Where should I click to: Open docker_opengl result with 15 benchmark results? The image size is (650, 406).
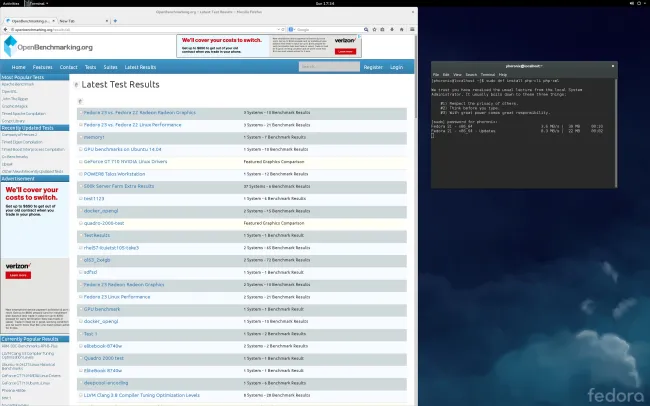(101, 211)
